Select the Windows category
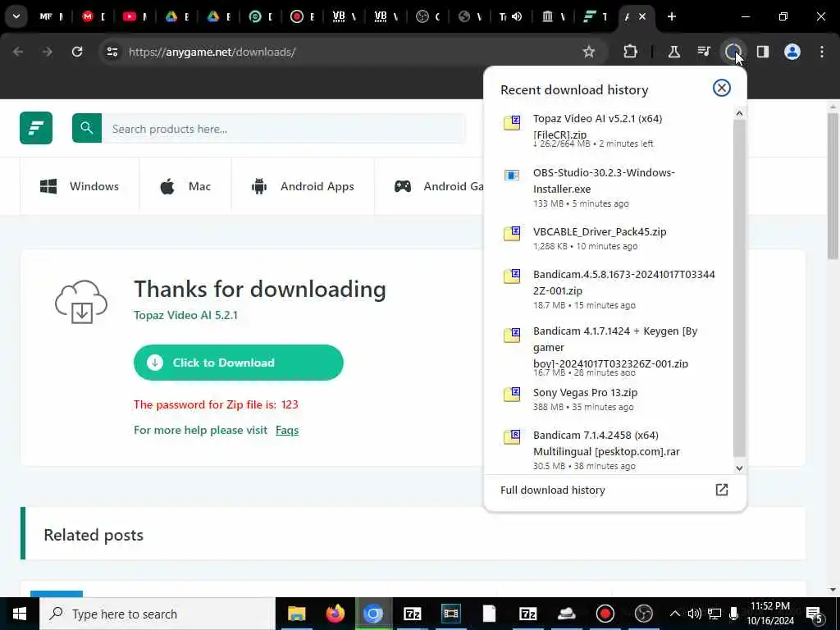Image resolution: width=840 pixels, height=630 pixels. pyautogui.click(x=80, y=186)
